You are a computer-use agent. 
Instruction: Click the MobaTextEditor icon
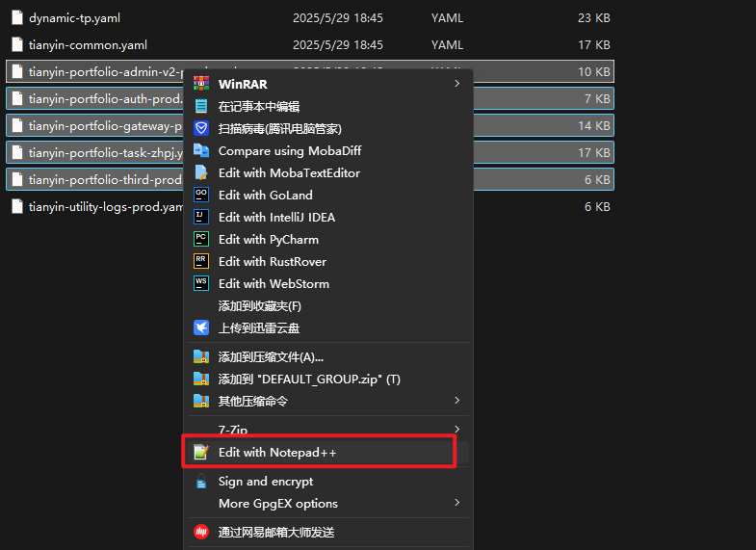click(201, 172)
